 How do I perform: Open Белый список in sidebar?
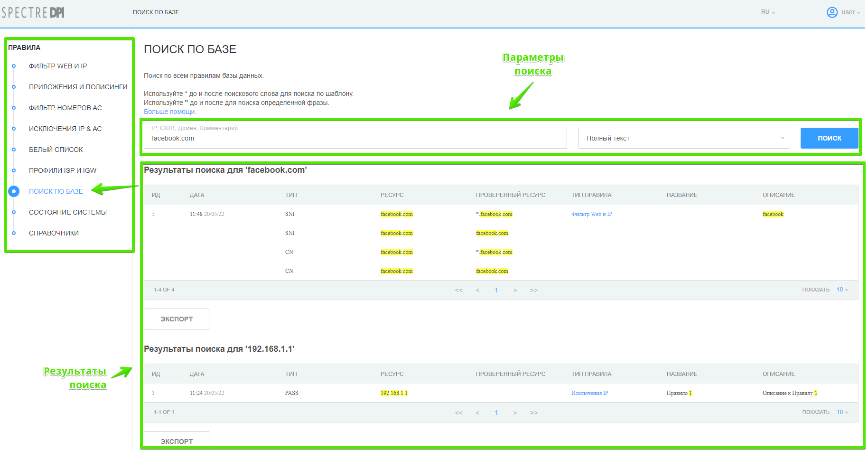(56, 150)
